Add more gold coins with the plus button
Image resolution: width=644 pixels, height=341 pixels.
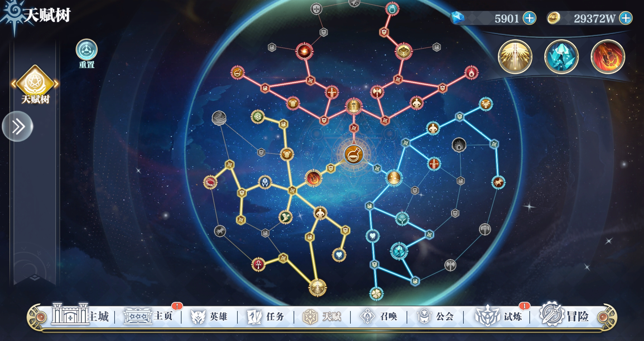625,18
